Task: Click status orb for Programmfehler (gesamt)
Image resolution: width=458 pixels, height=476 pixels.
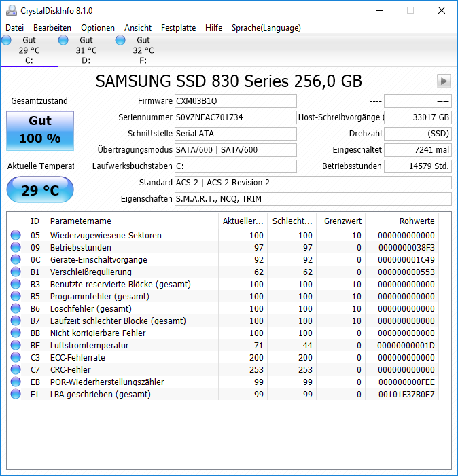Action: coord(16,296)
